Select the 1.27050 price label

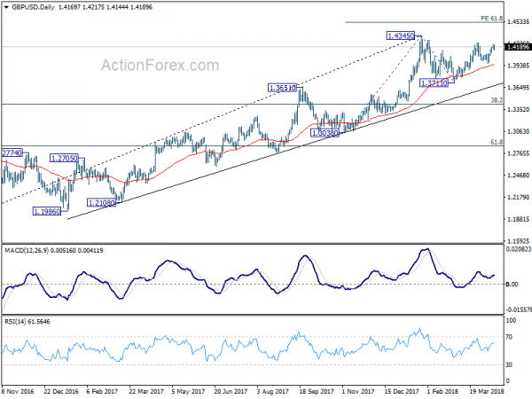pyautogui.click(x=64, y=158)
